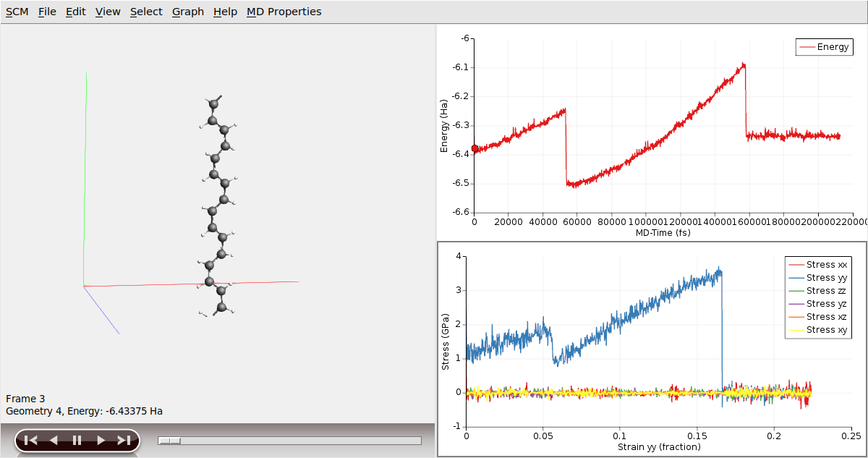
Task: Open the Help menu
Action: point(225,12)
